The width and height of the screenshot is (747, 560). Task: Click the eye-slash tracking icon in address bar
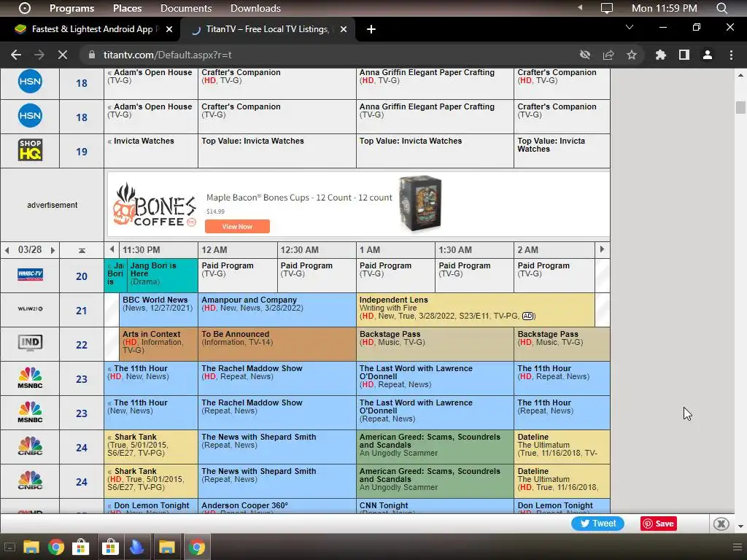(x=585, y=55)
